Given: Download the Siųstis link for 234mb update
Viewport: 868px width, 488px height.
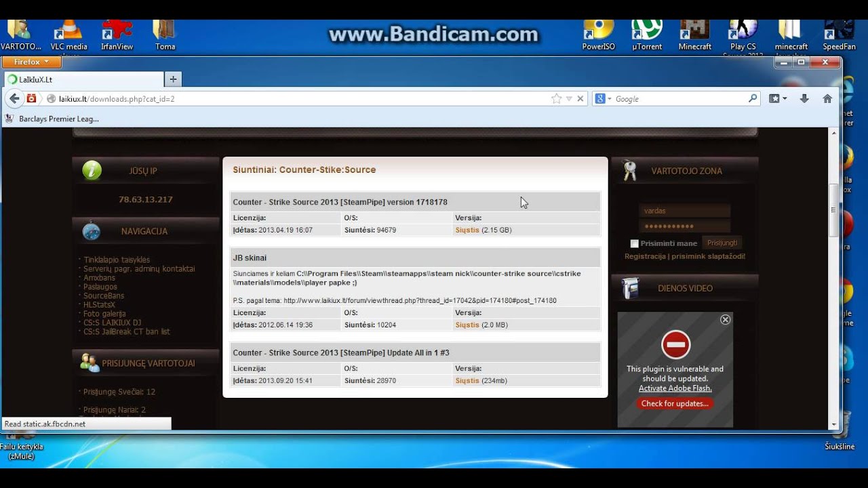Looking at the screenshot, I should coord(467,381).
